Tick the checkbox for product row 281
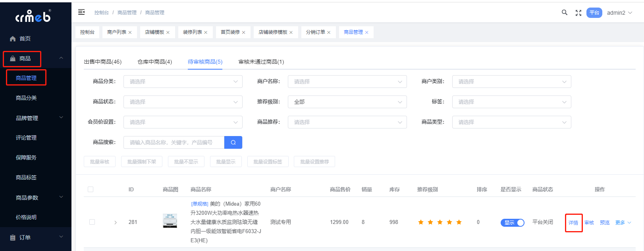 click(x=92, y=222)
